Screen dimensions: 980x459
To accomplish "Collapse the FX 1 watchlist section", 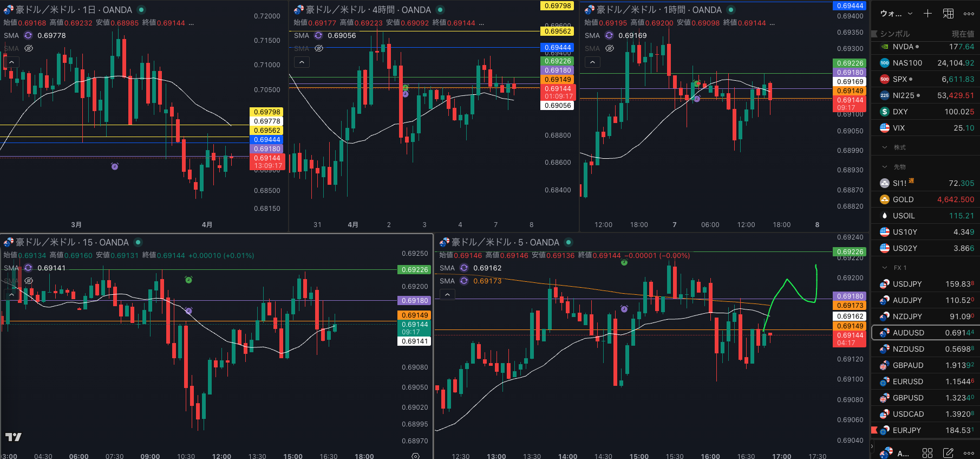I will (885, 268).
